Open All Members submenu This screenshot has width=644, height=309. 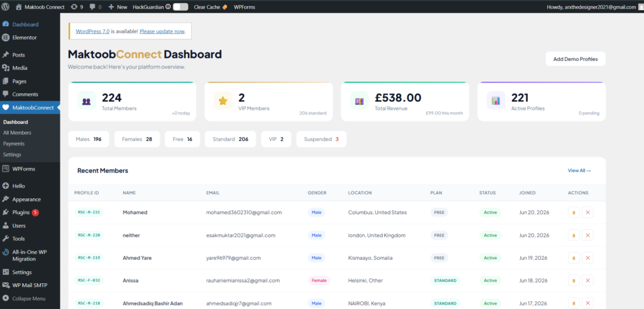point(17,133)
